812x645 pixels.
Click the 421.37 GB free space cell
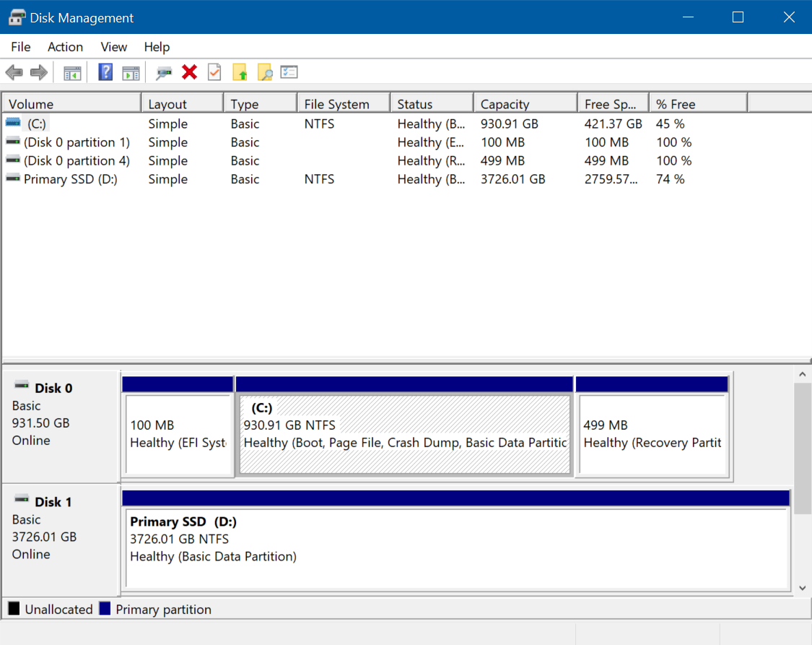pyautogui.click(x=613, y=124)
